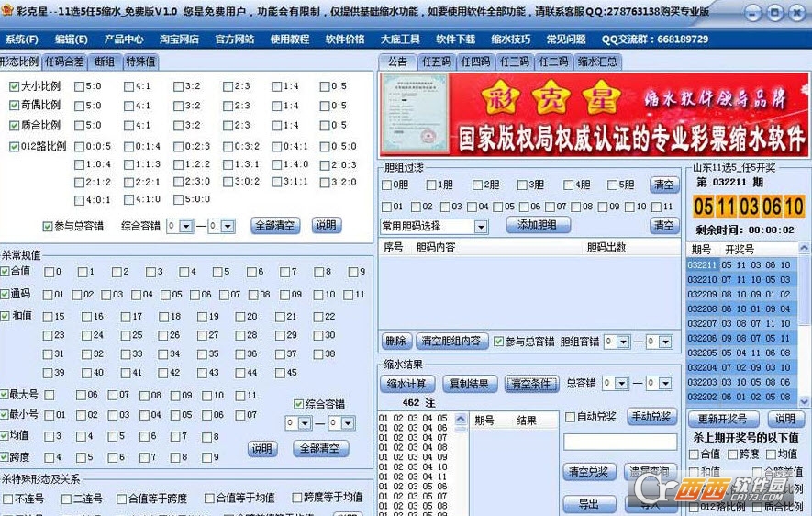Viewport: 812px width, 516px height.
Task: Click scroll-down arrow of 开奖号 list
Action: coord(804,401)
